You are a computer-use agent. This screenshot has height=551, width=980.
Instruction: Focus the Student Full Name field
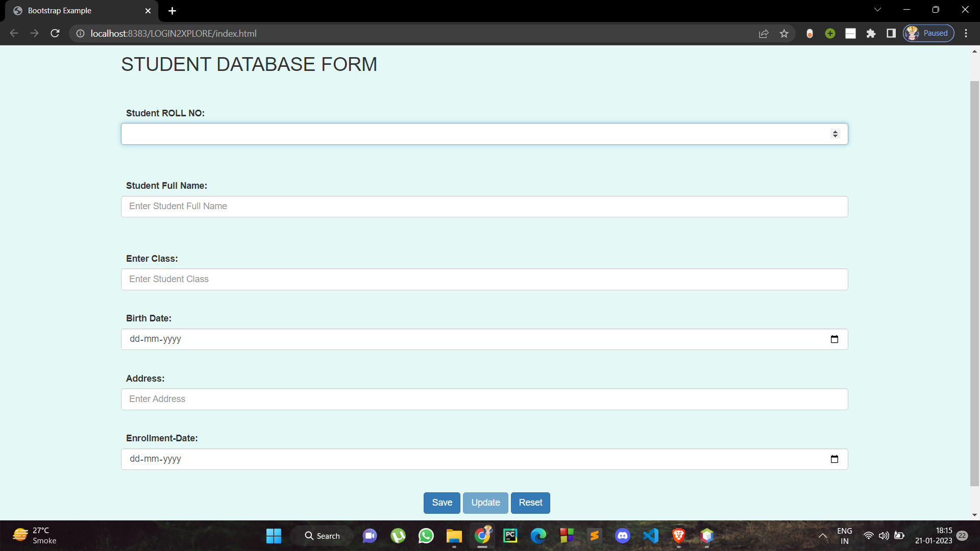tap(484, 207)
